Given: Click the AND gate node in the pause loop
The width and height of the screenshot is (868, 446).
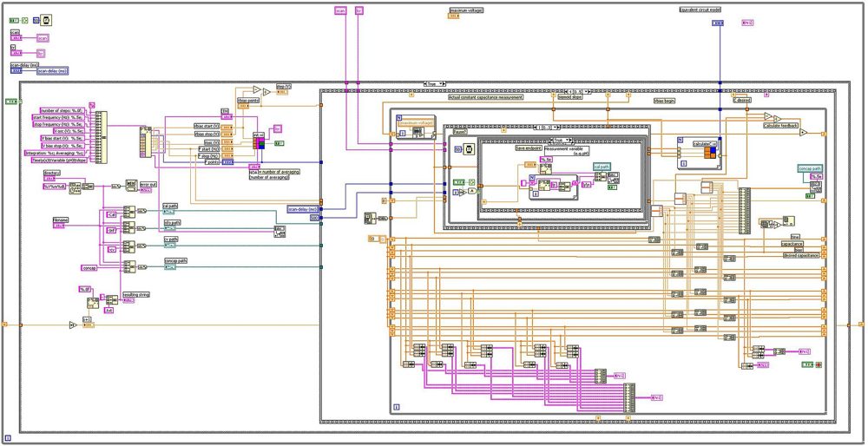Looking at the screenshot, I should pyautogui.click(x=472, y=191).
